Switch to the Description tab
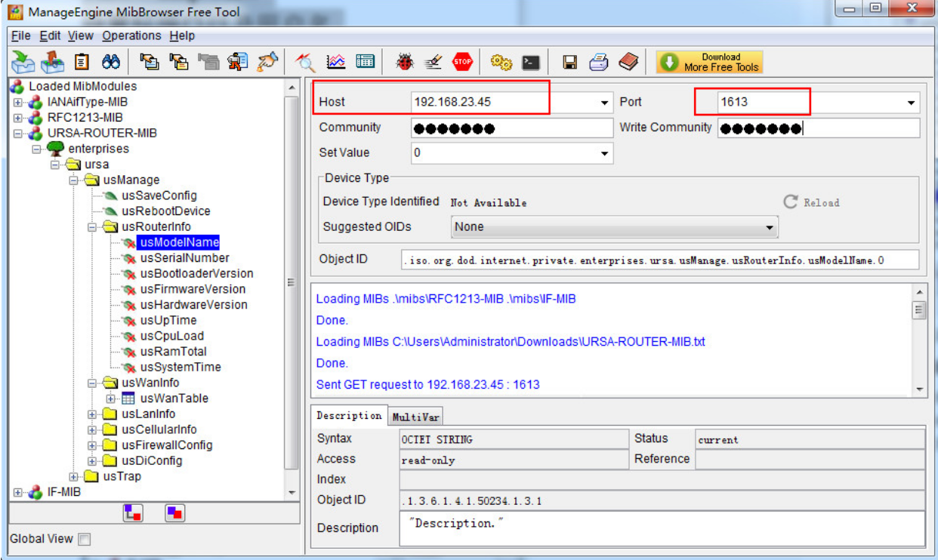Viewport: 938px width, 560px height. click(x=349, y=416)
